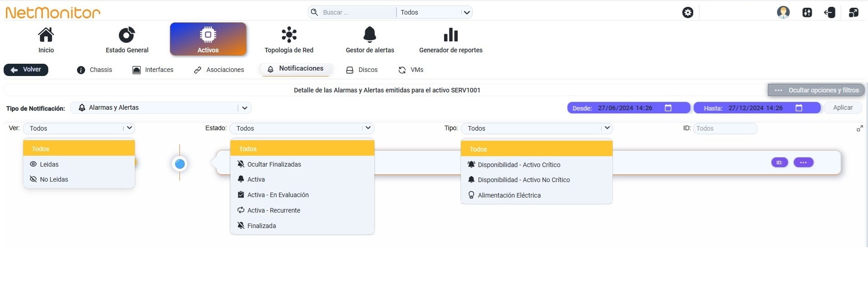Open calendar picker for Hasta date

tap(799, 108)
